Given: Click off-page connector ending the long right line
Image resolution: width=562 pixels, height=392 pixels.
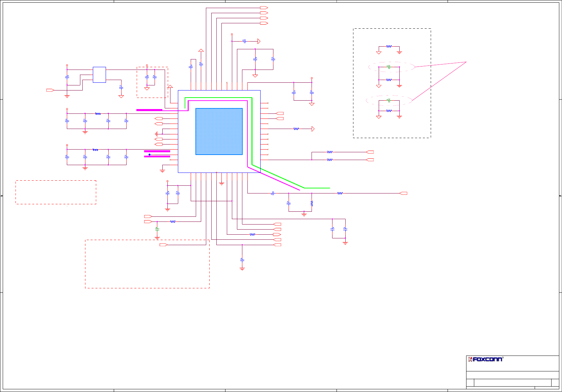Looking at the screenshot, I should [403, 193].
